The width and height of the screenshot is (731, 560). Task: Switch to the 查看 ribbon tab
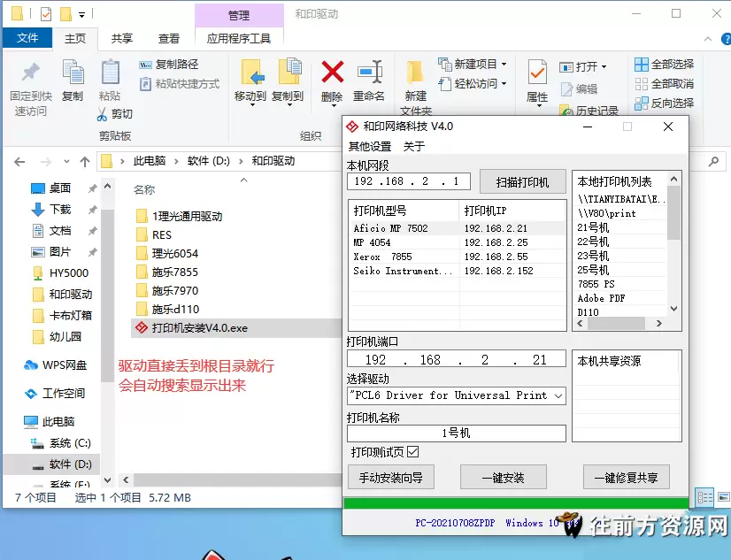tap(168, 39)
